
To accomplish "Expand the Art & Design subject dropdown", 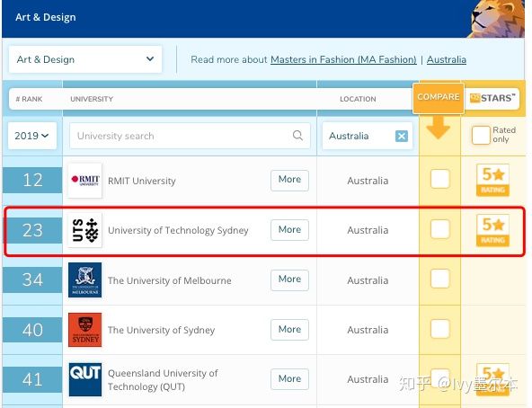I will point(85,59).
